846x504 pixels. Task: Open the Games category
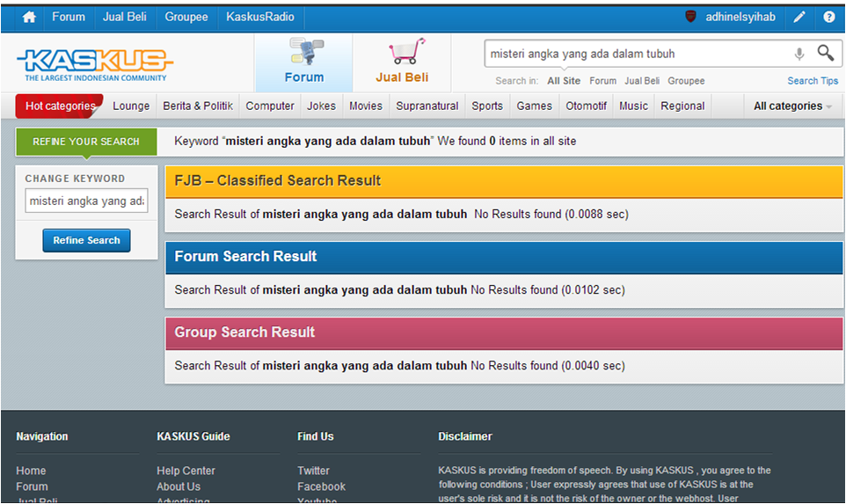tap(534, 106)
